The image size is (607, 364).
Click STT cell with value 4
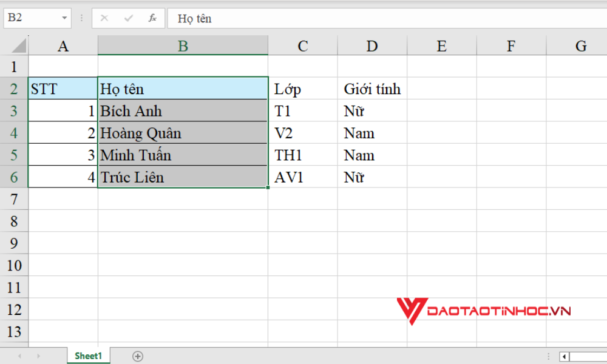[63, 177]
